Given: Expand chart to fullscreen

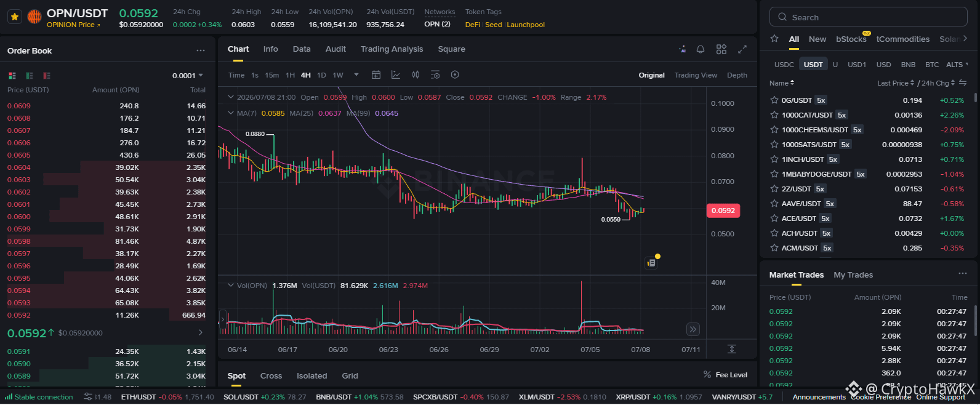Looking at the screenshot, I should tap(742, 49).
